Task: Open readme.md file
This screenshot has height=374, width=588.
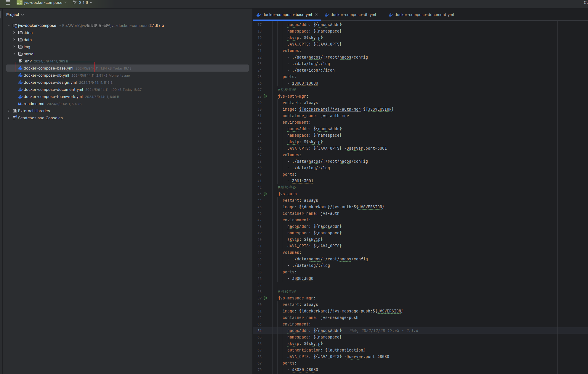Action: pyautogui.click(x=34, y=104)
